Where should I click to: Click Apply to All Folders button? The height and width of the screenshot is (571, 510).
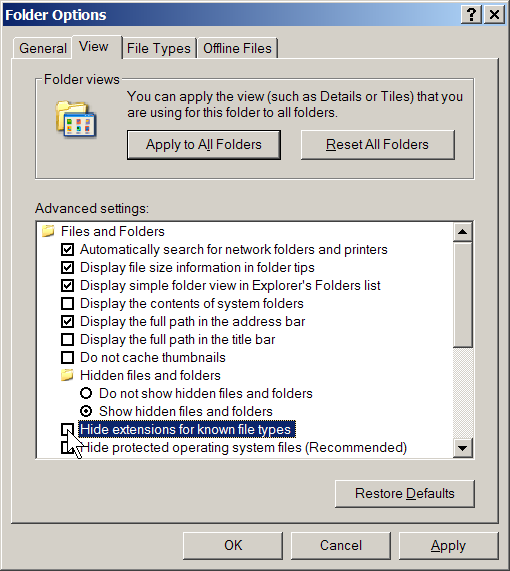tap(204, 145)
